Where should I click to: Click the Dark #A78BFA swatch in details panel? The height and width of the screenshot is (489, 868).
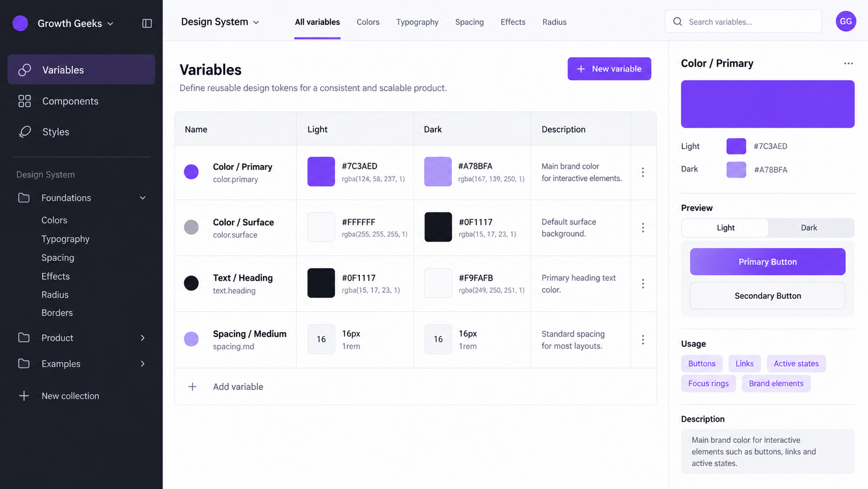tap(736, 169)
